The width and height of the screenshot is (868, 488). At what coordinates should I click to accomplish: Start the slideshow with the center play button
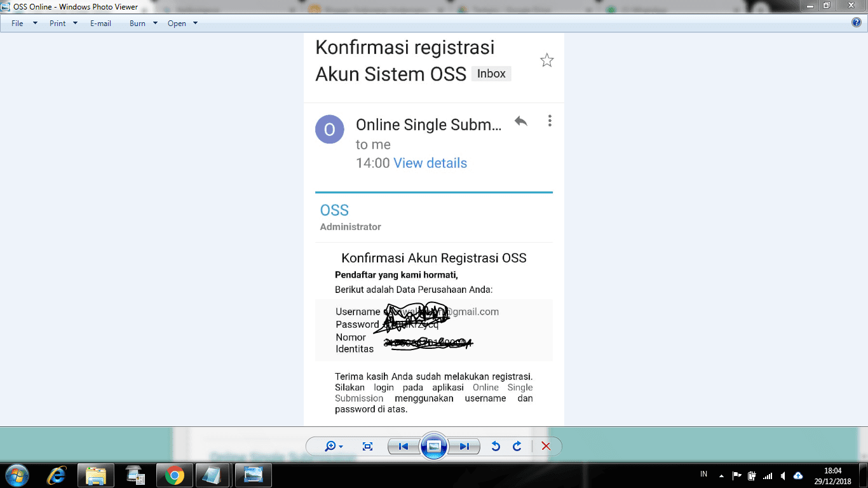pos(434,446)
